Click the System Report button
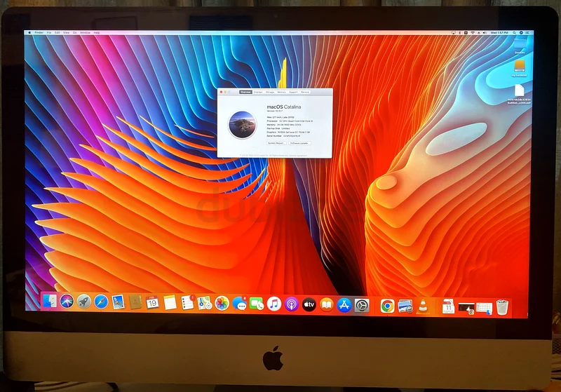Screen dimensions: 561x392 276,143
